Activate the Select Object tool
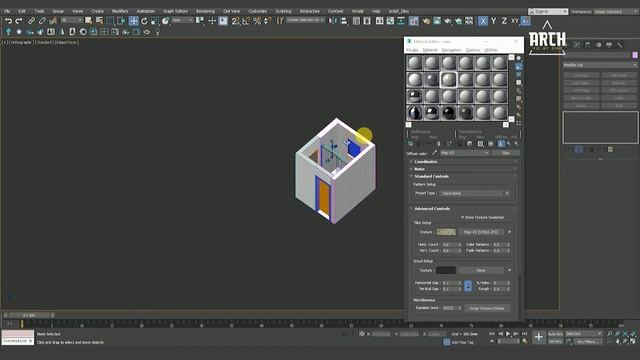This screenshot has width=640, height=360. point(89,21)
